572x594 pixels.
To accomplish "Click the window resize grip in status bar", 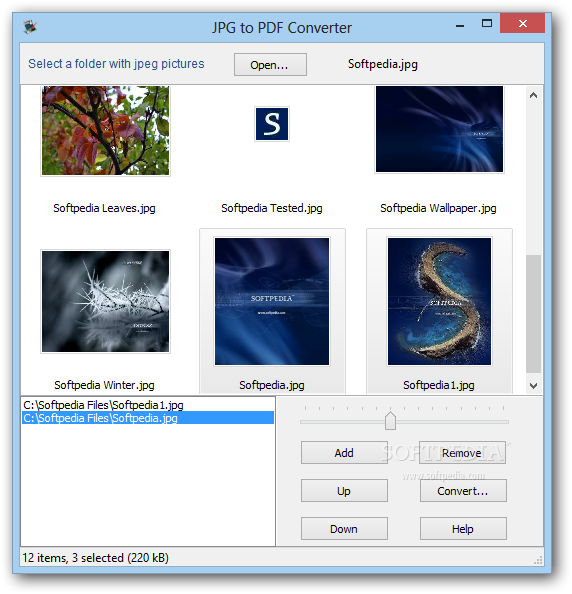I will coord(538,560).
